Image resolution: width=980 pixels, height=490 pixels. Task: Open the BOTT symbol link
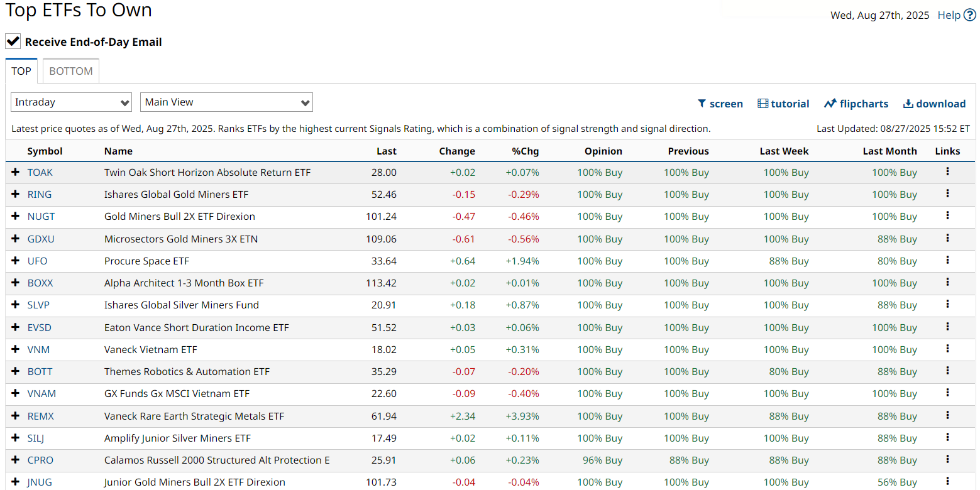(40, 371)
